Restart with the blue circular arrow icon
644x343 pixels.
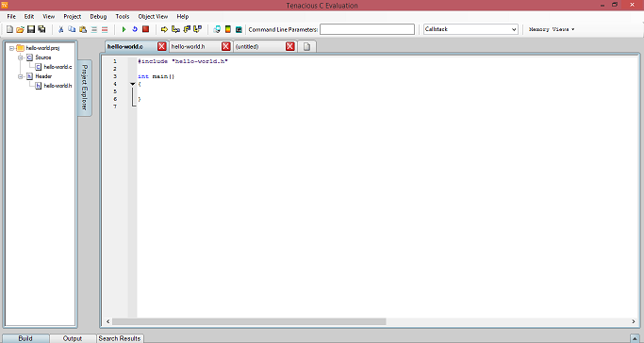tap(134, 29)
